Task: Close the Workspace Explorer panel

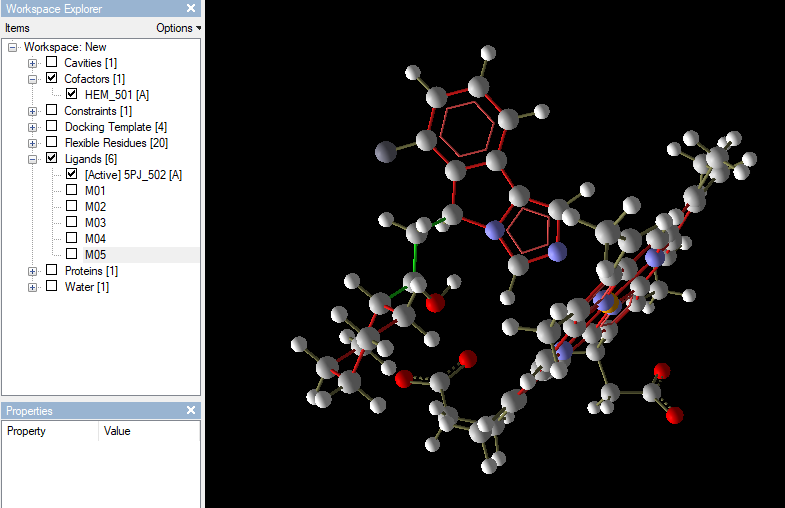Action: click(191, 8)
